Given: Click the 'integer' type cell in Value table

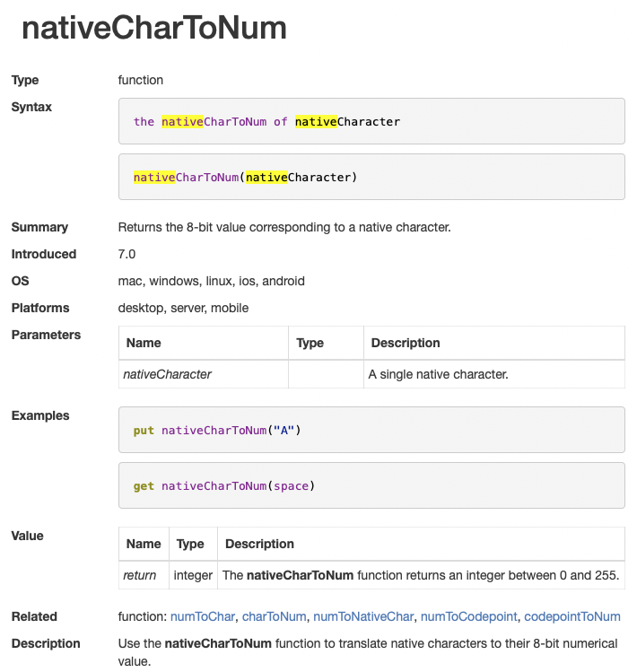Looking at the screenshot, I should pos(193,575).
